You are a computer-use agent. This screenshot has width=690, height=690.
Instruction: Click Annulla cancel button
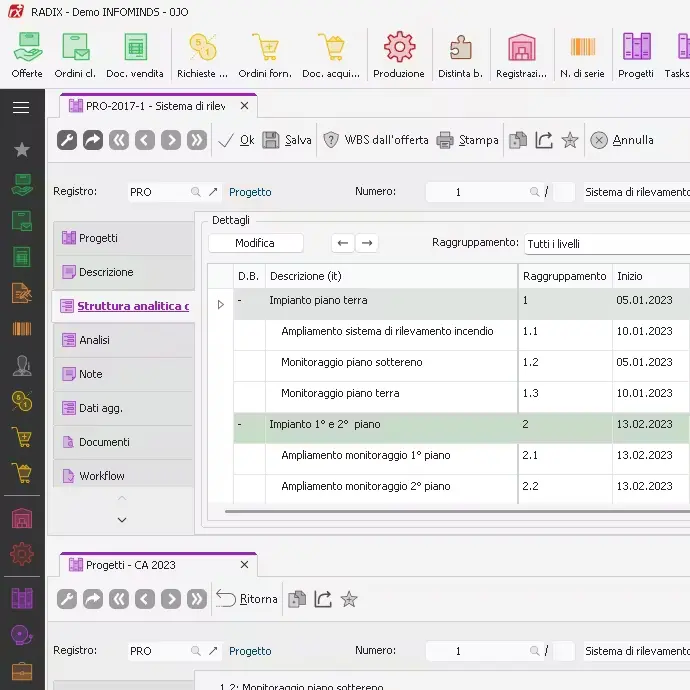(621, 140)
